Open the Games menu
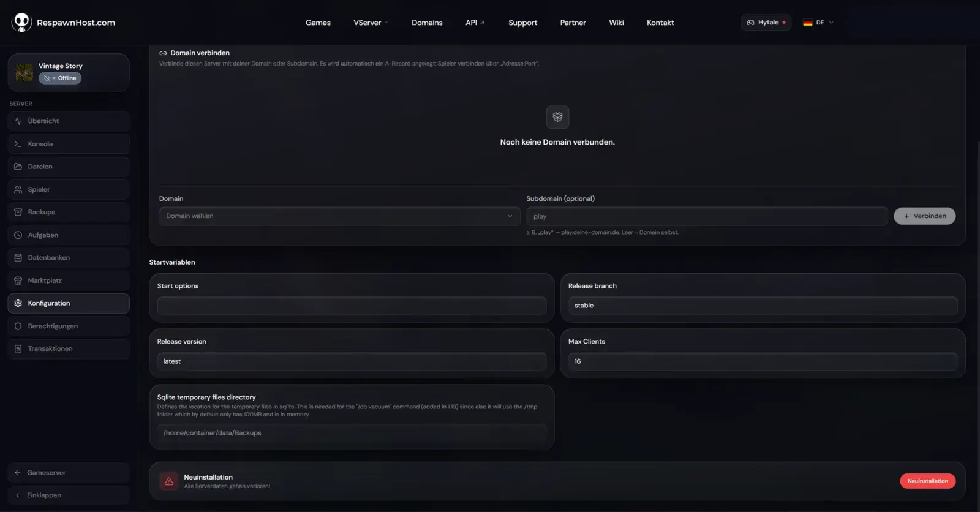 pos(318,23)
